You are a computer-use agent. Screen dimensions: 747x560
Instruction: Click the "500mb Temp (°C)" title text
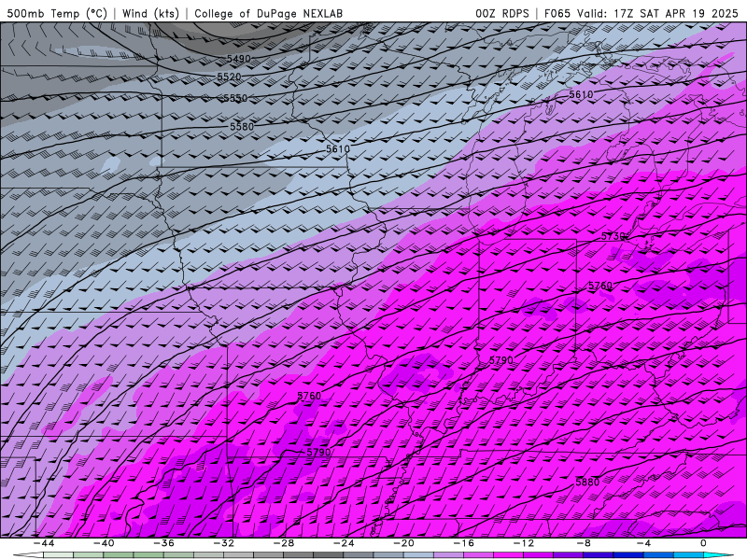(x=57, y=13)
